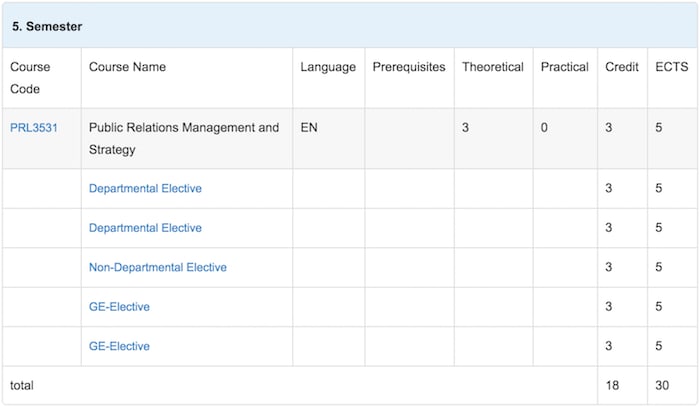Click the Language column header

pyautogui.click(x=328, y=67)
